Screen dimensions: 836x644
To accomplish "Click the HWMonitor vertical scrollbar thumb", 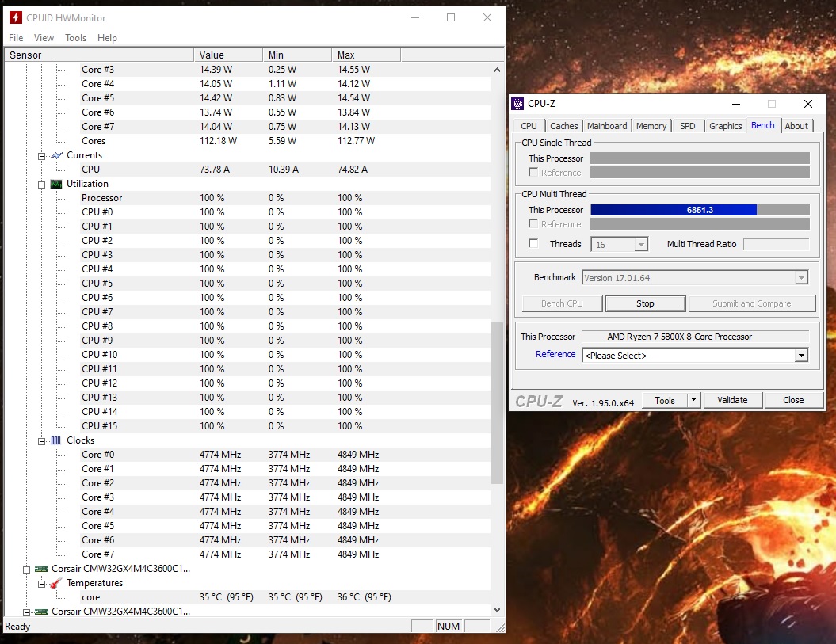I will pos(496,402).
